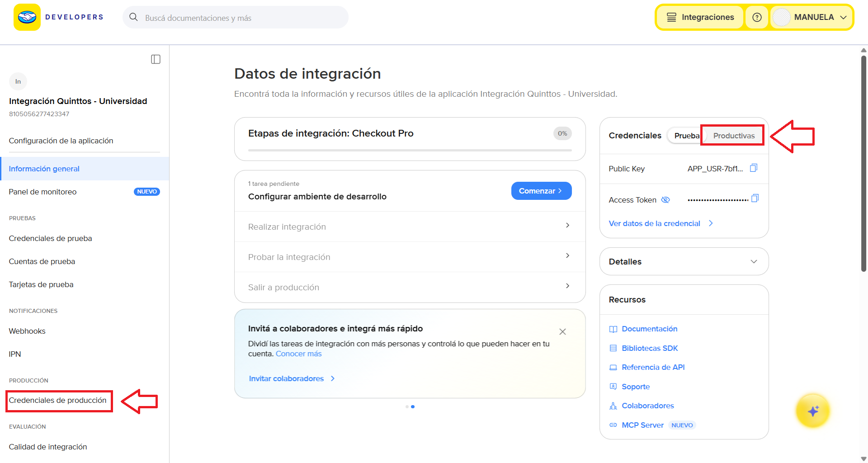868x463 pixels.
Task: Reveal Access Token with eye icon
Action: coord(665,200)
